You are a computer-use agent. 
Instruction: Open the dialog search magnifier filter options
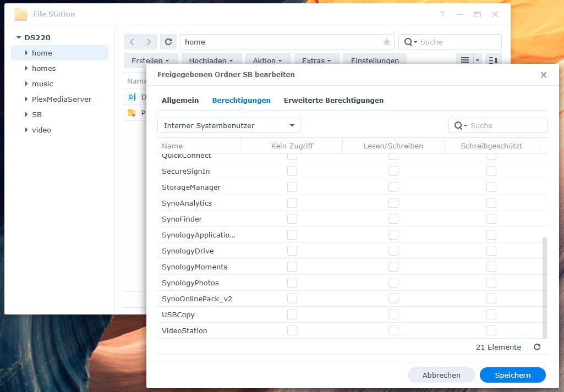(461, 125)
